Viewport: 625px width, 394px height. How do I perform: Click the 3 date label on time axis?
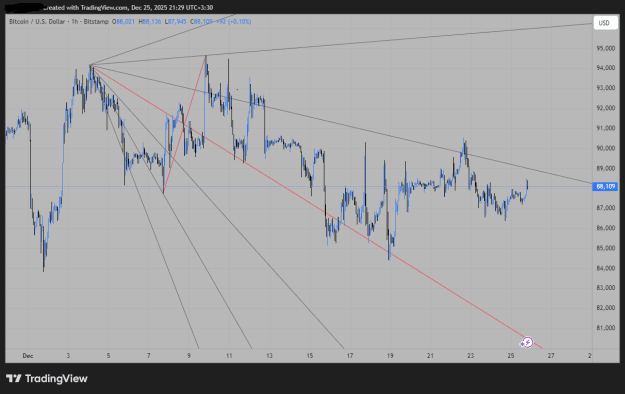coord(68,356)
